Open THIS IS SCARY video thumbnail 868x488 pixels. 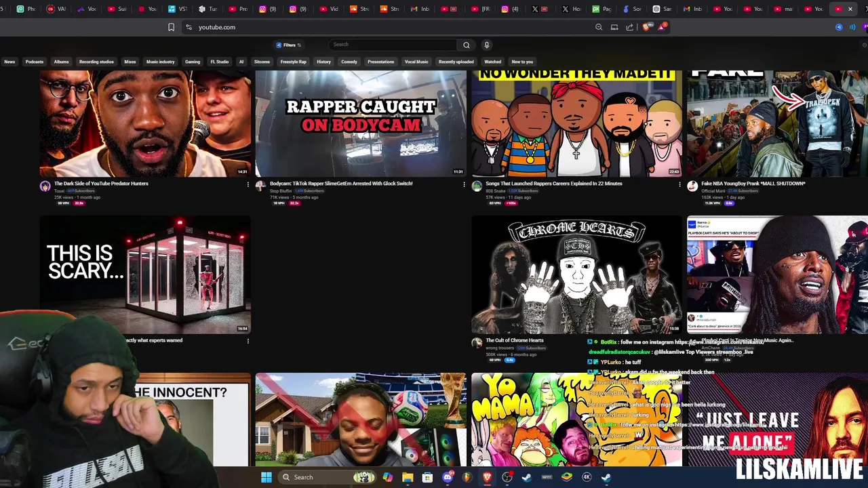pos(145,274)
